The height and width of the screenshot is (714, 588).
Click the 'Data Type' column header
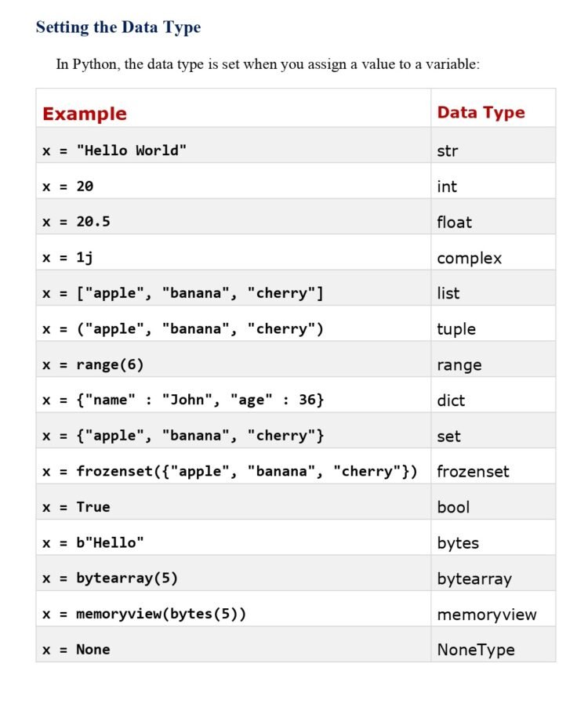[481, 113]
